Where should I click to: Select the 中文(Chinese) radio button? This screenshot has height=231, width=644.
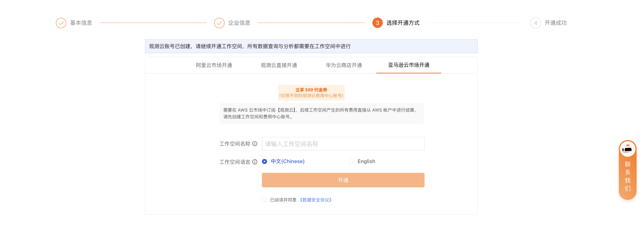pos(264,161)
